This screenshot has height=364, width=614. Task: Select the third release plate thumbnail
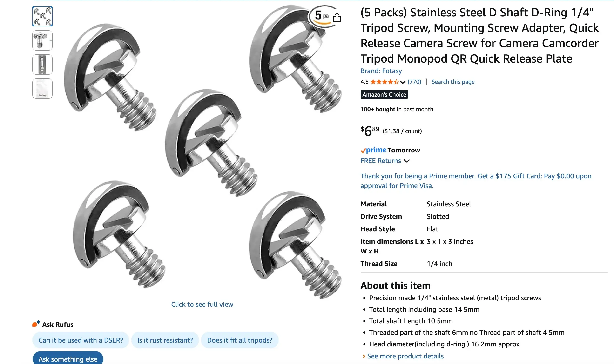click(x=42, y=65)
